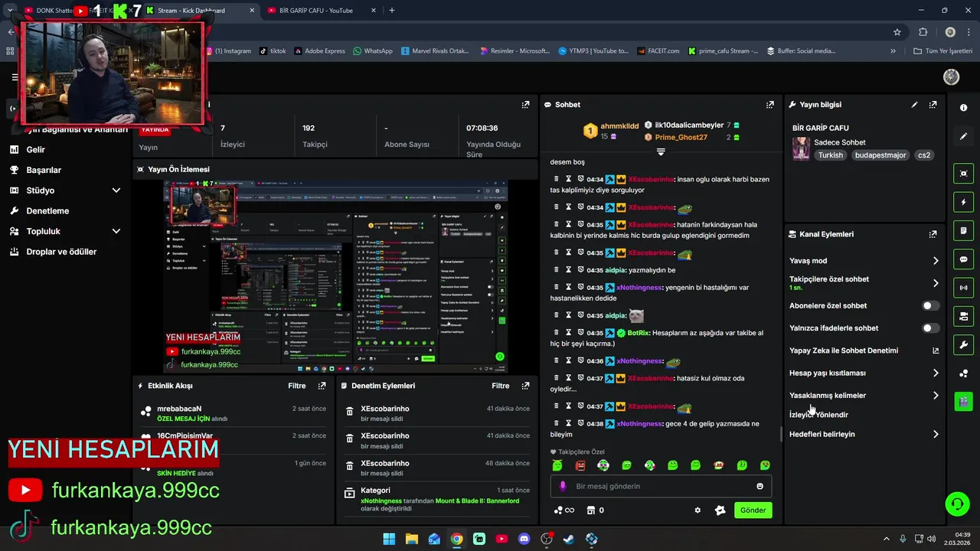Open Takipçilere özel sohbet options arrow
This screenshot has height=551, width=980.
(x=935, y=283)
